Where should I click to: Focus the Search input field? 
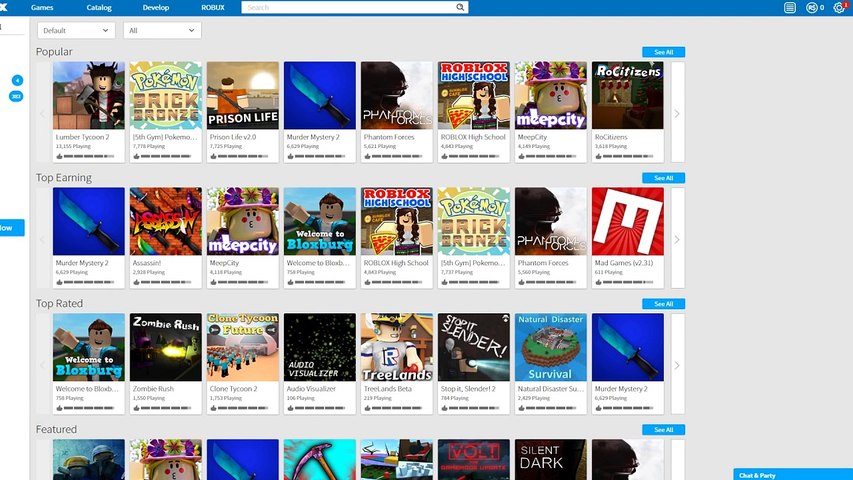355,8
